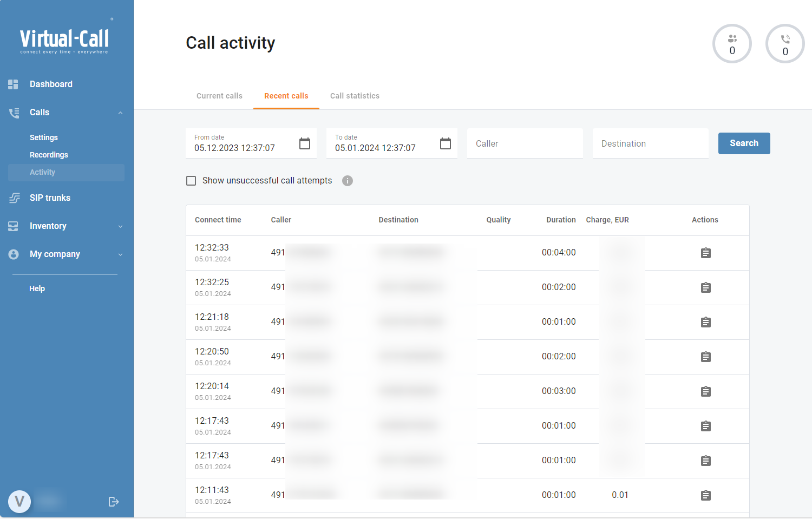The width and height of the screenshot is (812, 519).
Task: Click the Destination filter input field
Action: 650,143
